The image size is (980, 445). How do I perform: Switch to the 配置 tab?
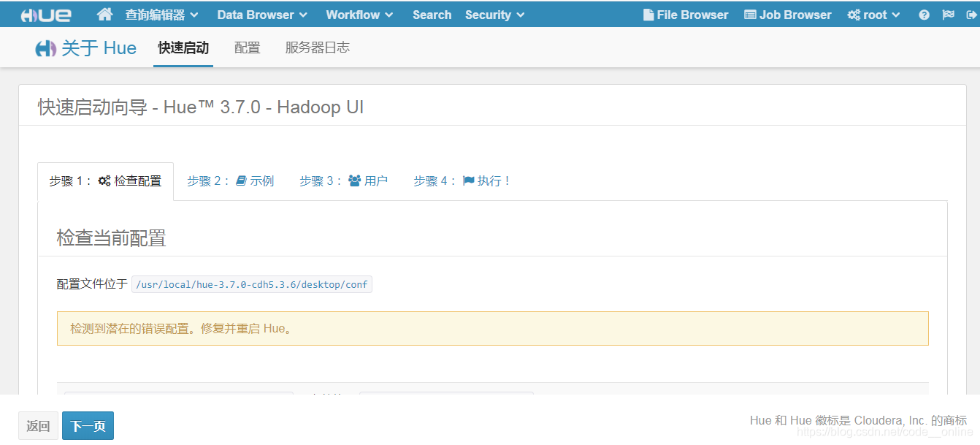pyautogui.click(x=248, y=48)
